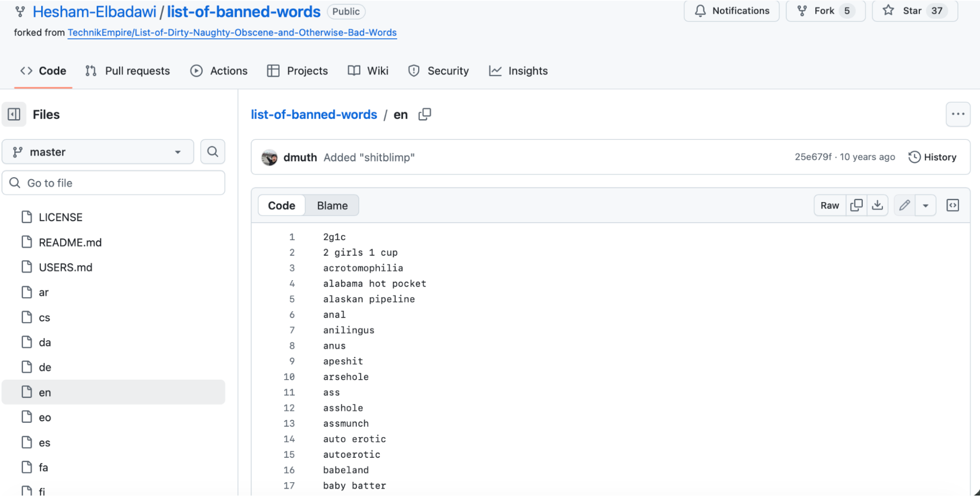Open the README.md file

pos(70,242)
